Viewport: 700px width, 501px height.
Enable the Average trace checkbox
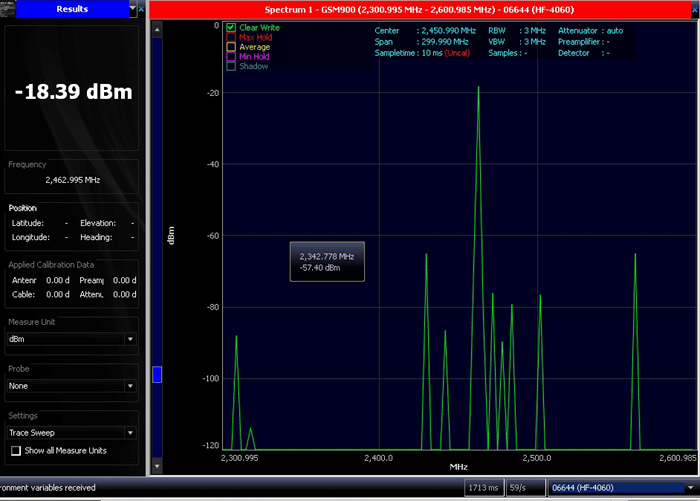tap(231, 47)
